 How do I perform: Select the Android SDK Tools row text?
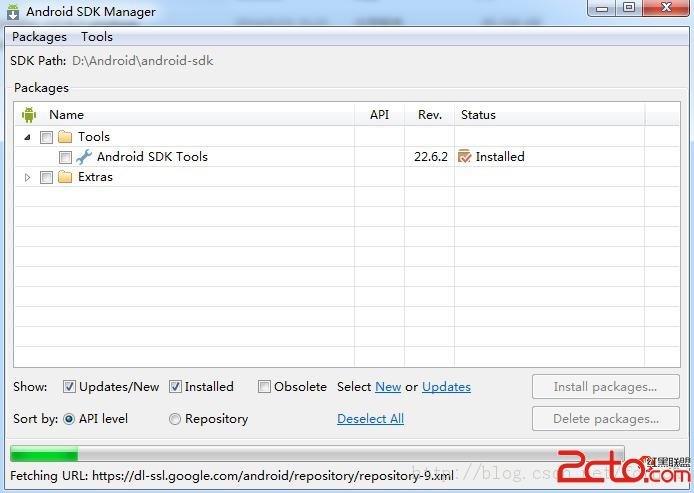(152, 157)
